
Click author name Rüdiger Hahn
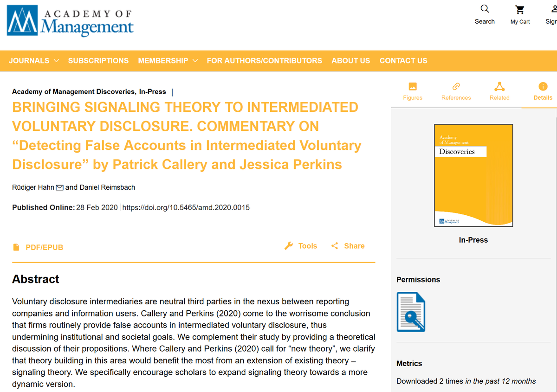33,187
